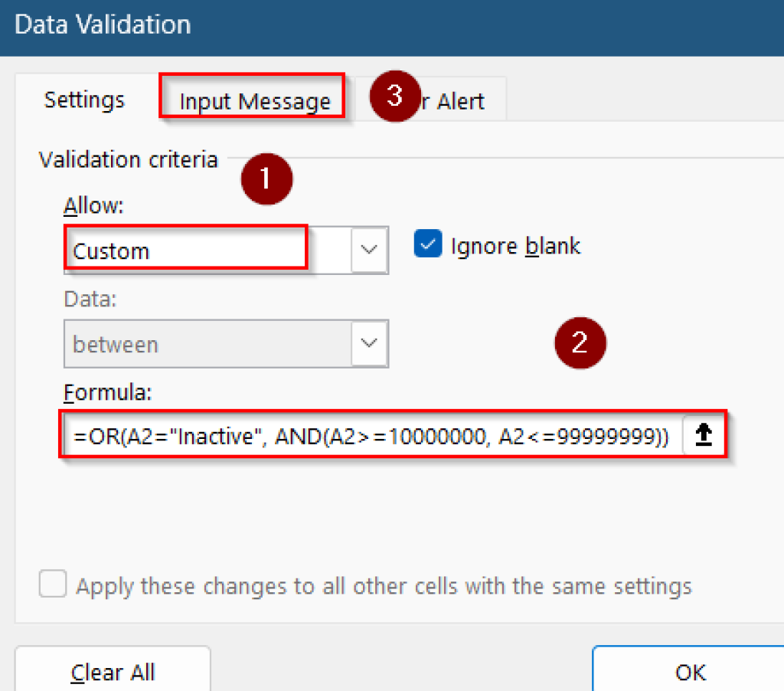The width and height of the screenshot is (784, 691).
Task: Select the Settings tab
Action: 84,100
